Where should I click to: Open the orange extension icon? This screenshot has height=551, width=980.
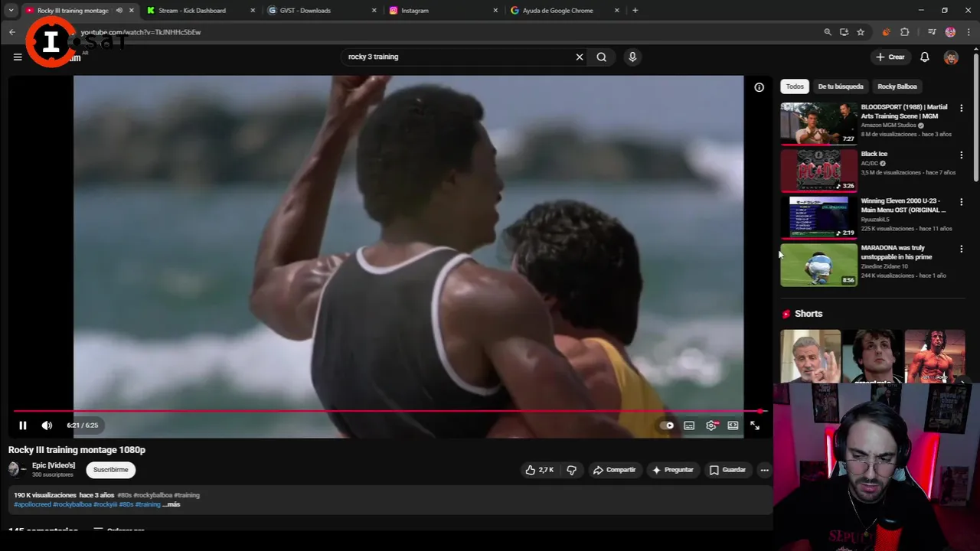(886, 32)
